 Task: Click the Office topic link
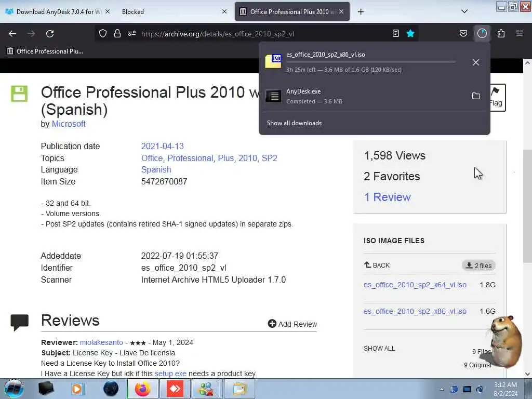coord(152,158)
